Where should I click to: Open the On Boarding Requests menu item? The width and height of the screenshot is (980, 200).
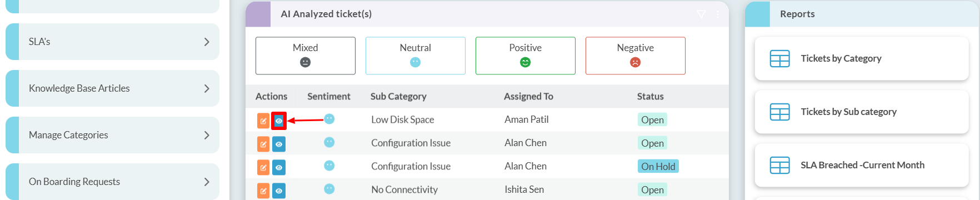(112, 182)
